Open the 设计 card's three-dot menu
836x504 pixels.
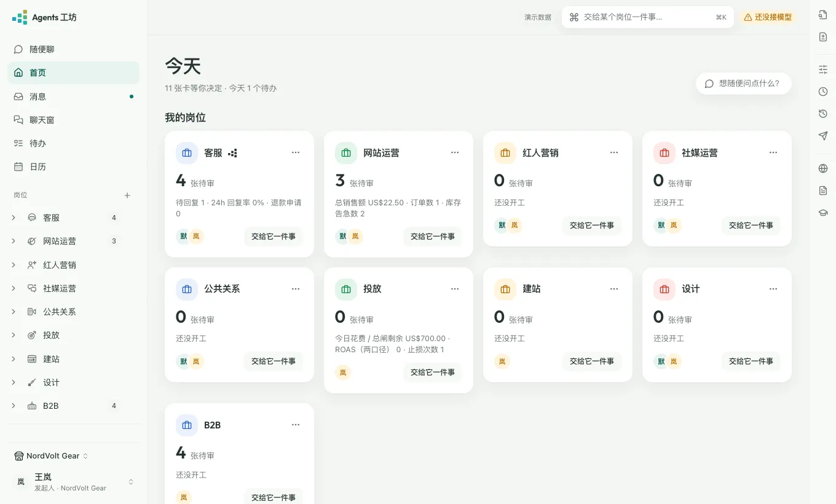[773, 289]
